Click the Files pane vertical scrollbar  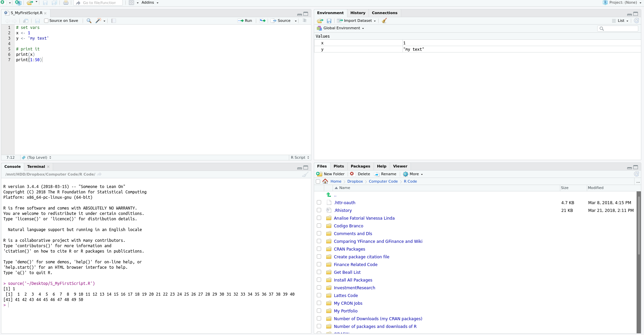pos(639,235)
